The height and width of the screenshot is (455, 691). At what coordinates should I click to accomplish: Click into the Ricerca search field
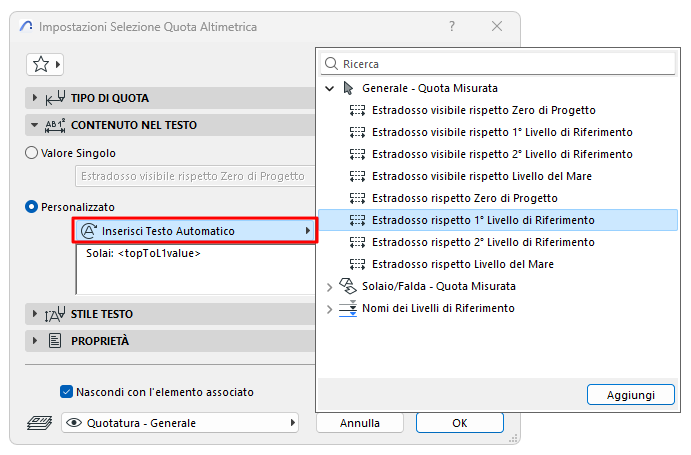pos(498,64)
